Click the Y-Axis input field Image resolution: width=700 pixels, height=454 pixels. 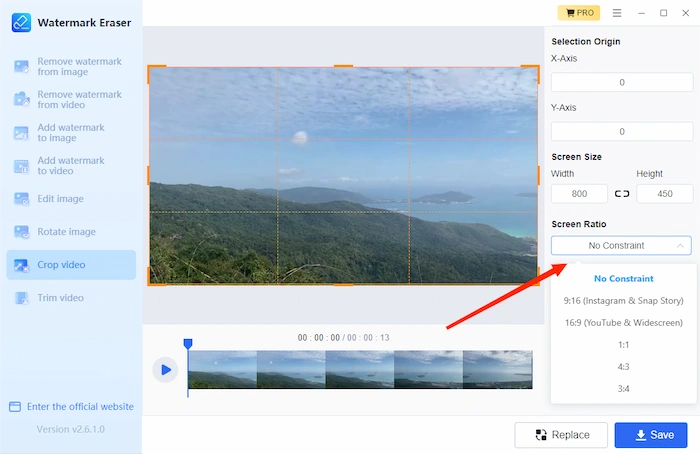(622, 132)
